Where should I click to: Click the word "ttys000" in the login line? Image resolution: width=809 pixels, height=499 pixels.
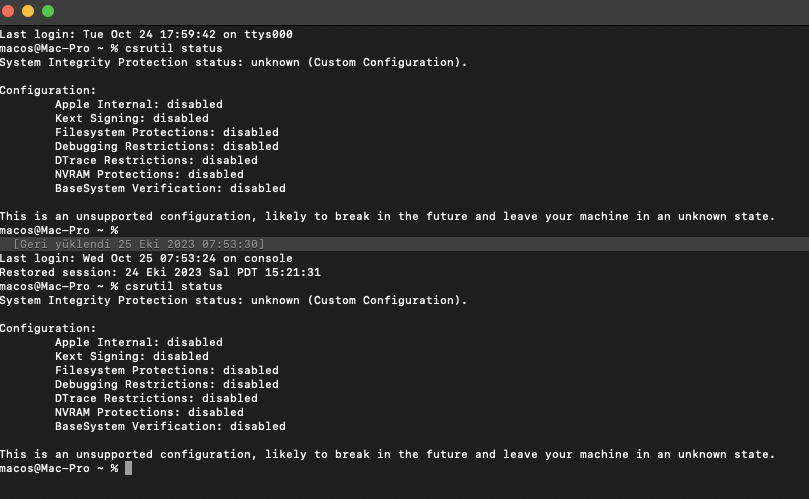pos(268,34)
